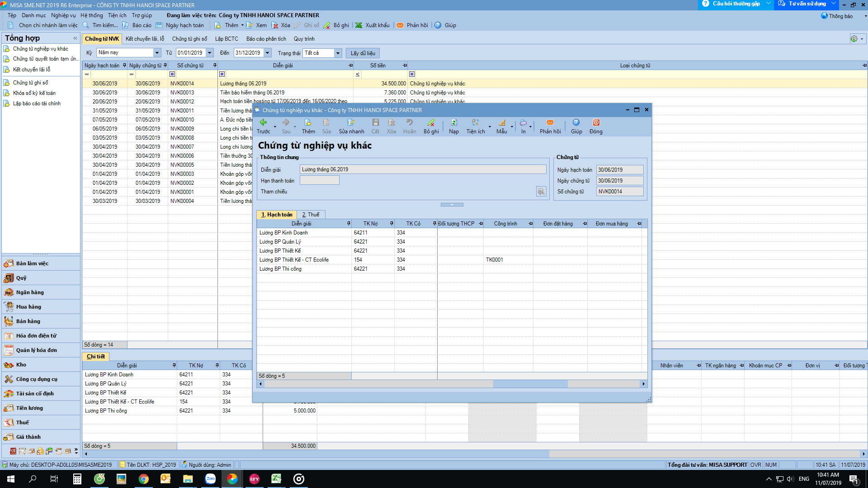Toggle the pin on the Ngày hạch toán column header
The width and height of the screenshot is (868, 488).
point(124,66)
